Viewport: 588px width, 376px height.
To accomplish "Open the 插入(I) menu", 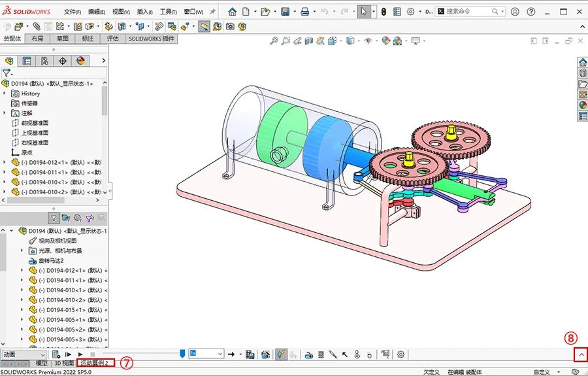I will [x=144, y=12].
